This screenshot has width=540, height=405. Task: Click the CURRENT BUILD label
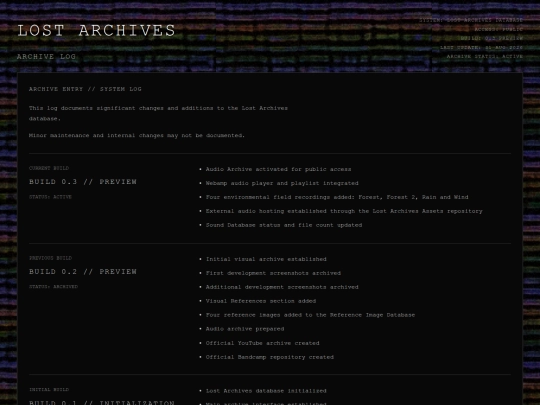coord(49,168)
